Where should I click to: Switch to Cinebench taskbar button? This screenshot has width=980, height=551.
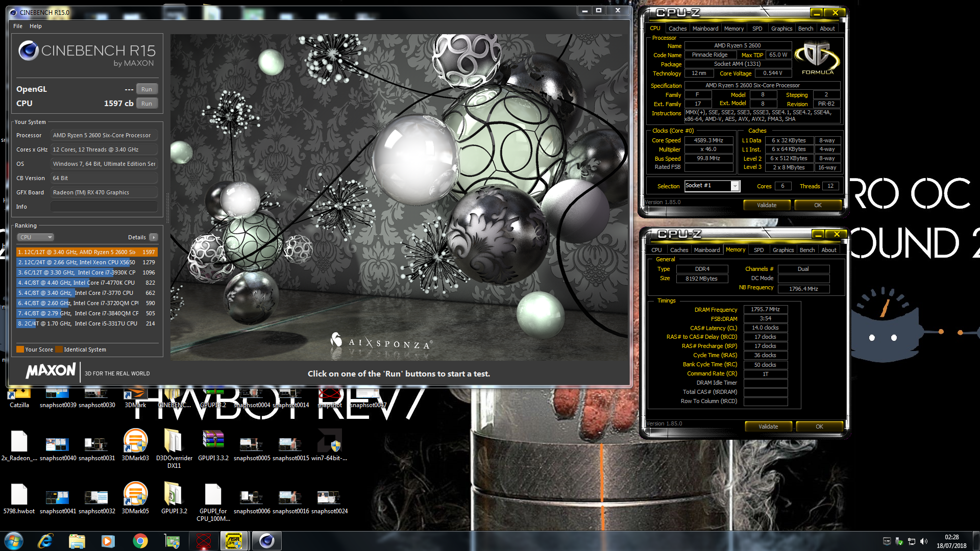[x=266, y=541]
